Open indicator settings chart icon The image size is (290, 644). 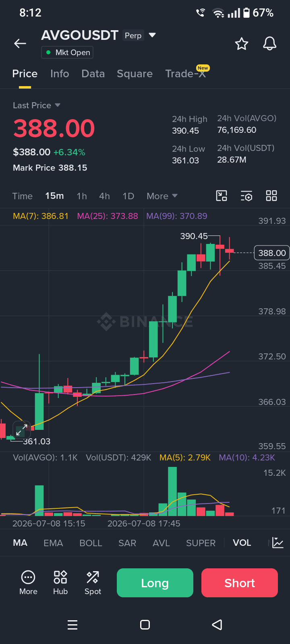[278, 543]
